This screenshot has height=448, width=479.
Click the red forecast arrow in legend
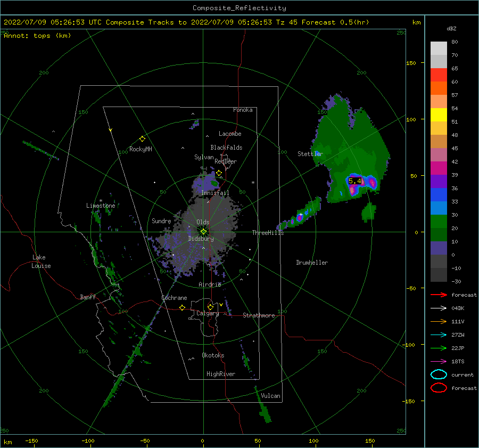tap(439, 295)
